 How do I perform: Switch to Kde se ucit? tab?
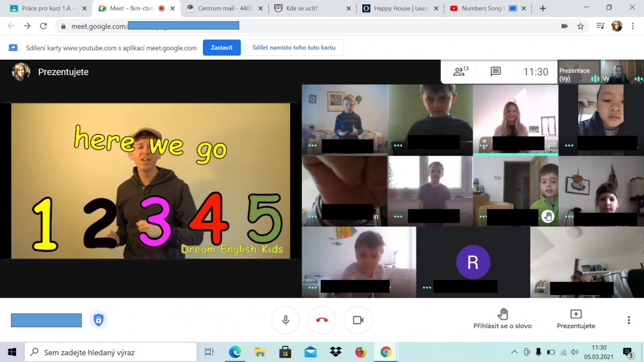coord(312,8)
